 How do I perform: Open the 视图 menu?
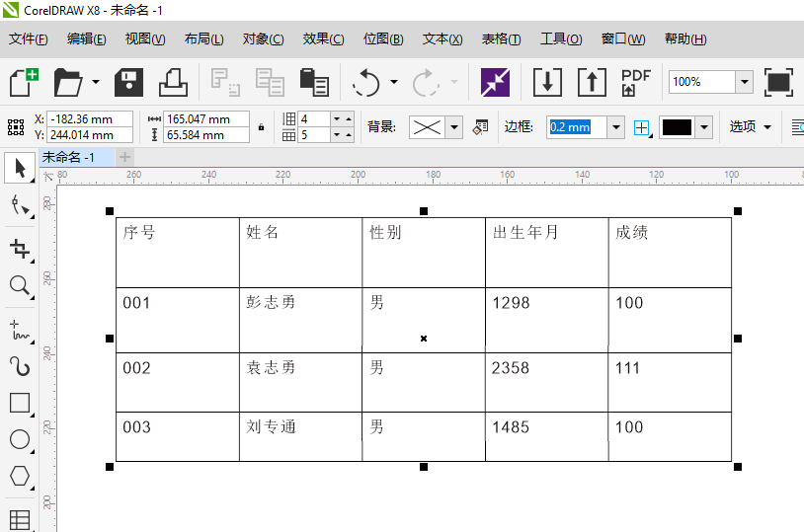pos(145,38)
